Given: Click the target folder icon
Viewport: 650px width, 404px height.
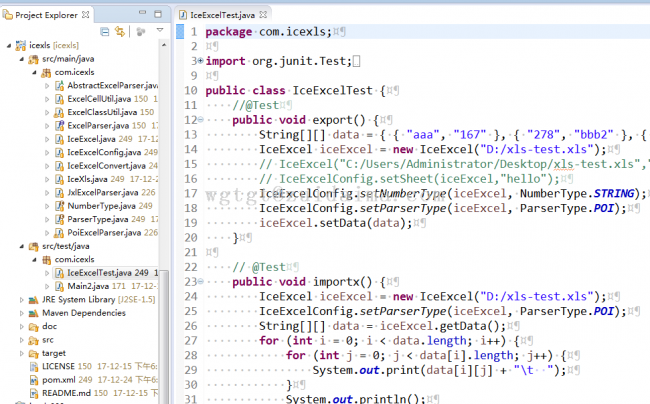Looking at the screenshot, I should pos(32,353).
